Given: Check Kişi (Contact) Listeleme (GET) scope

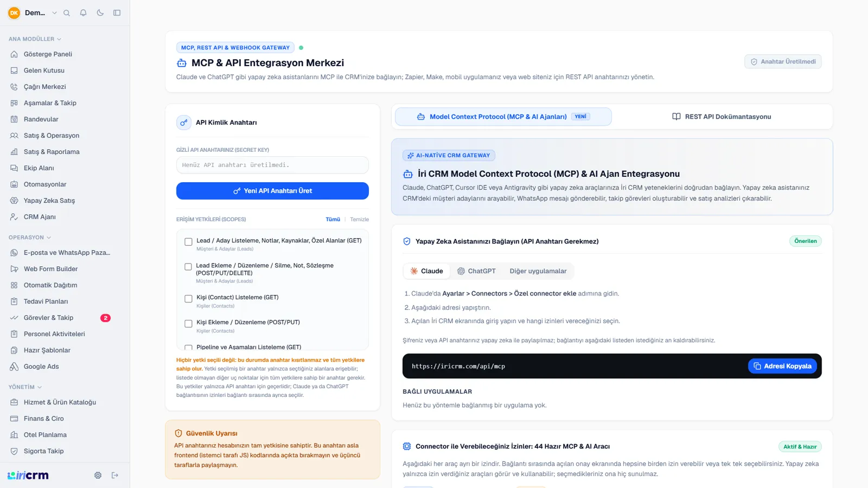Looking at the screenshot, I should [x=188, y=299].
